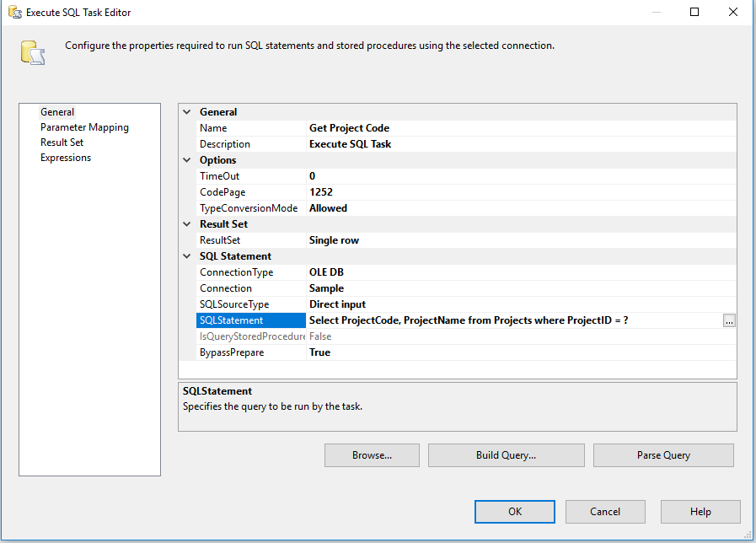
Task: Open the Browse dialog
Action: point(372,454)
